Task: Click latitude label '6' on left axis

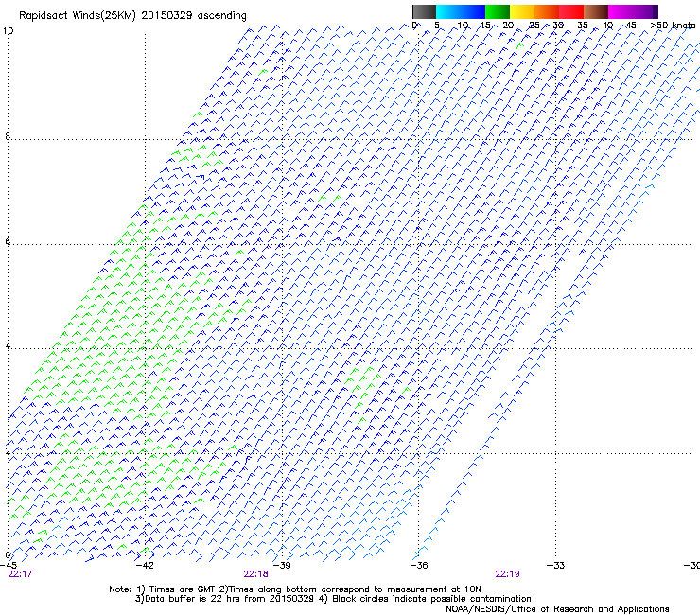Action: click(x=8, y=241)
